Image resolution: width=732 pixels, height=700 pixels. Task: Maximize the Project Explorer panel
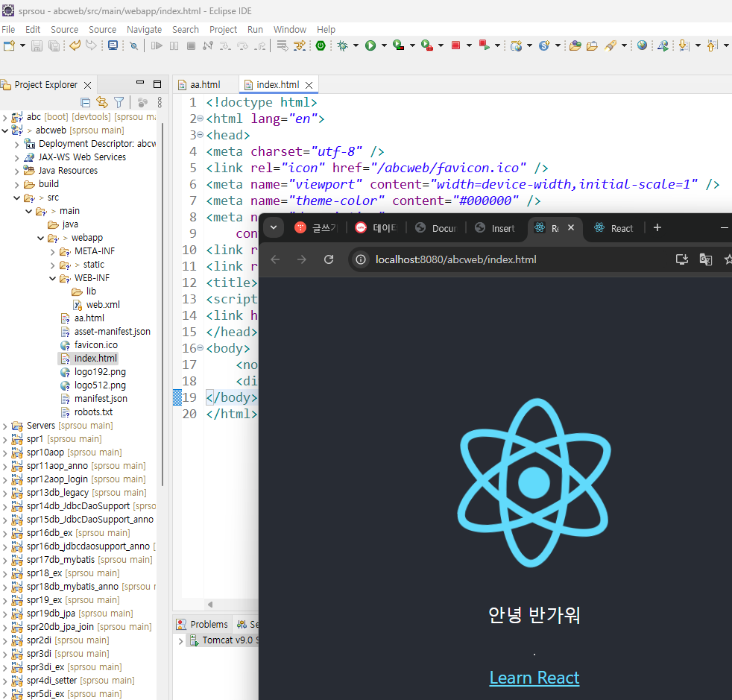pos(157,84)
